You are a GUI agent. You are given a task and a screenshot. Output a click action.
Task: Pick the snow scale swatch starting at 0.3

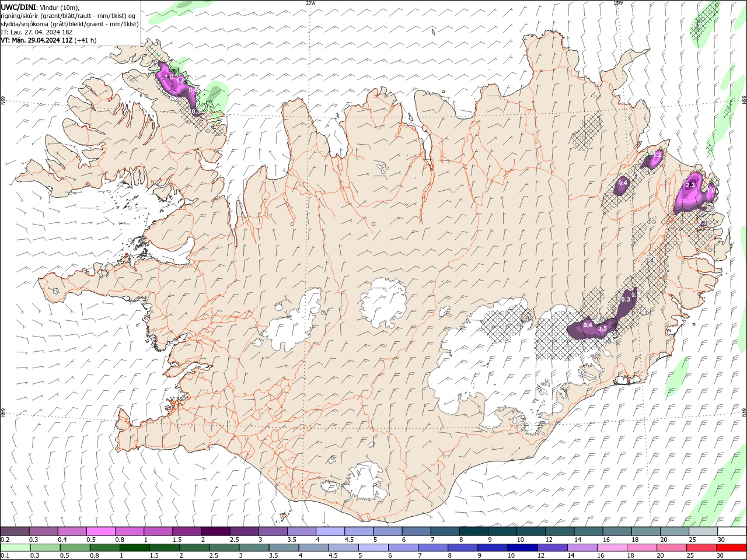coord(44,531)
